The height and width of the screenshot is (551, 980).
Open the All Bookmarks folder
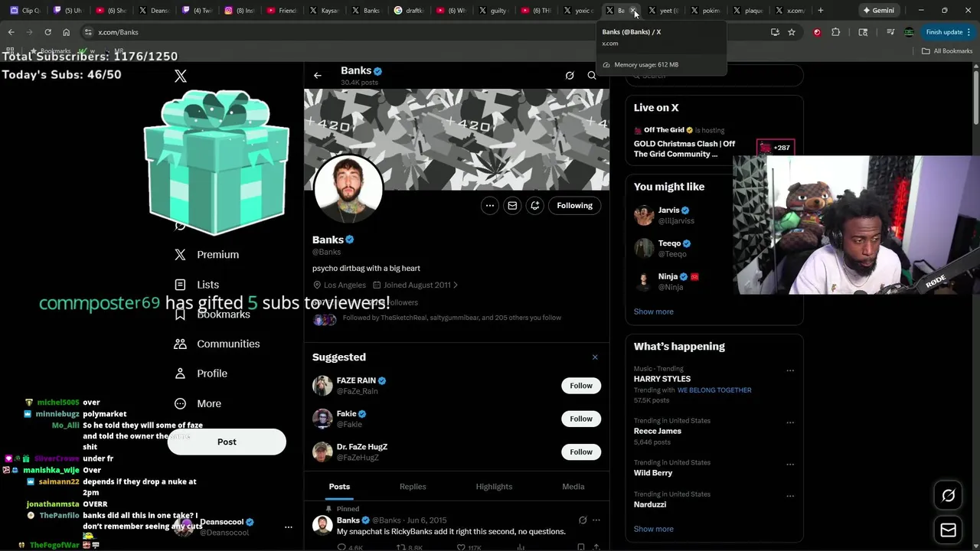[x=947, y=51]
